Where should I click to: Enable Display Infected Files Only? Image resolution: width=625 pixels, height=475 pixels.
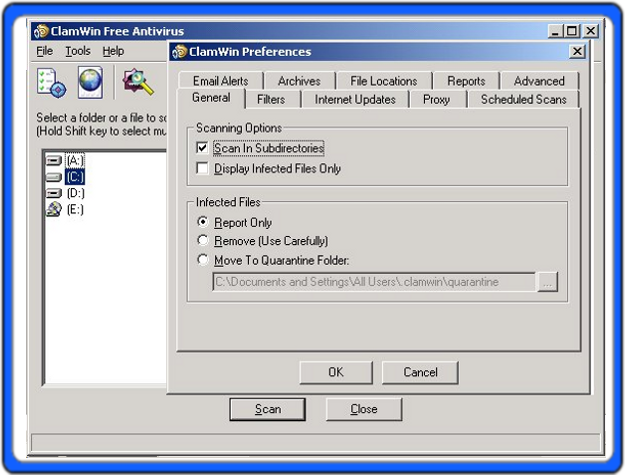click(x=202, y=168)
